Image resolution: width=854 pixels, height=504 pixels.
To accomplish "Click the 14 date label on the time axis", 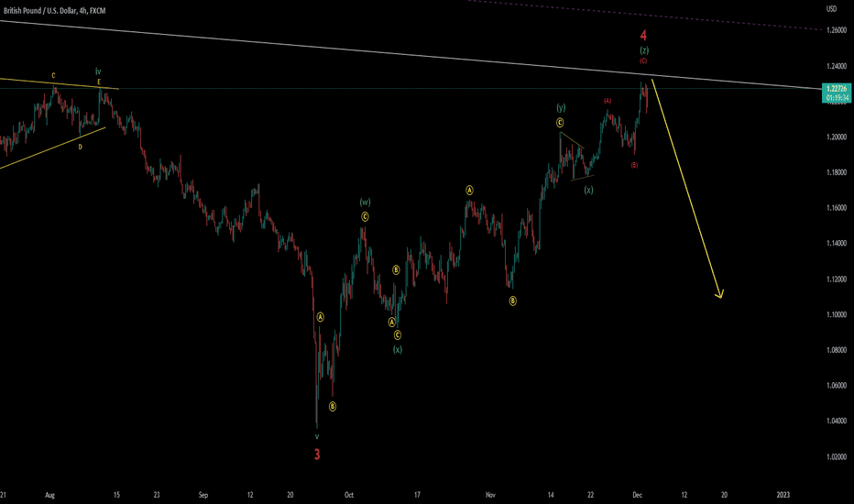I will tap(551, 495).
